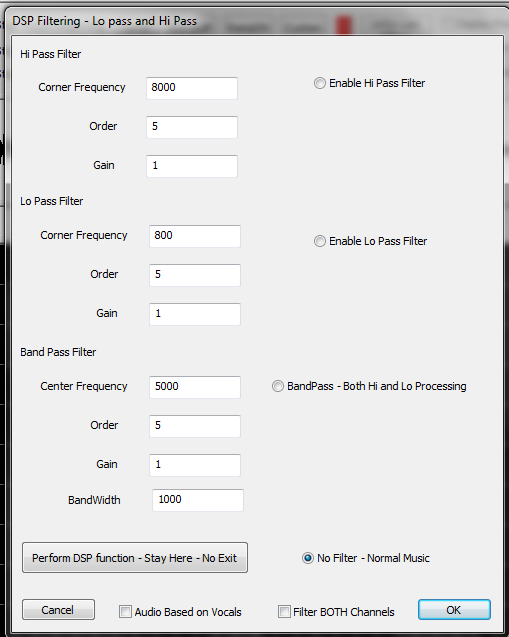Screen dimensions: 509x637
Task: Focus the Hi Pass Filter Order field
Action: (x=192, y=127)
